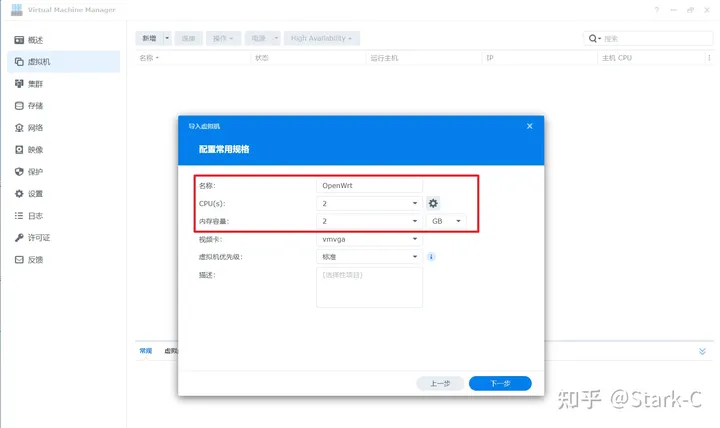Select 虚拟机 in the sidebar
This screenshot has height=428, width=720.
pyautogui.click(x=63, y=62)
